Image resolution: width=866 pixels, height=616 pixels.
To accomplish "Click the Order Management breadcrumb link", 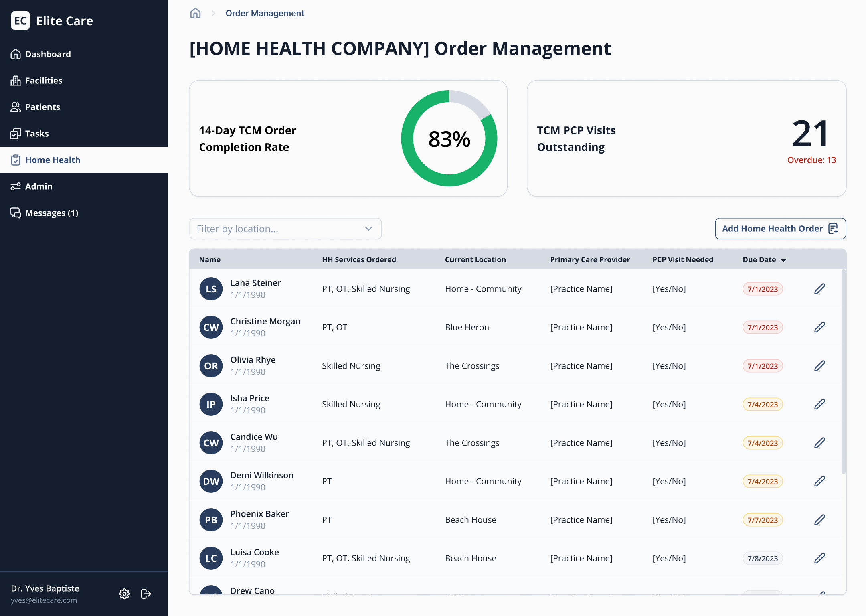I will (265, 13).
